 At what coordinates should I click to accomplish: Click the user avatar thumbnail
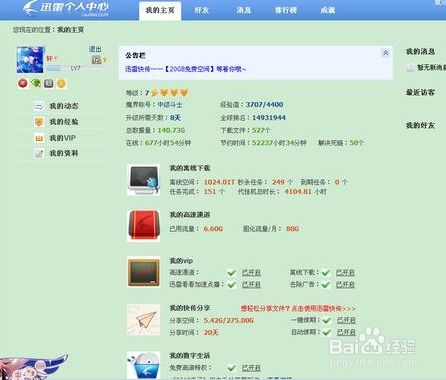[x=30, y=60]
